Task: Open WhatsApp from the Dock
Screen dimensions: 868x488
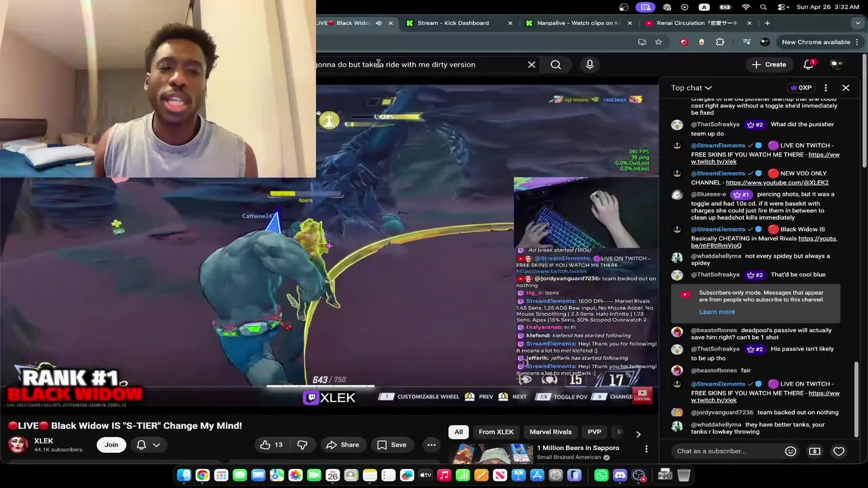Action: (x=601, y=475)
